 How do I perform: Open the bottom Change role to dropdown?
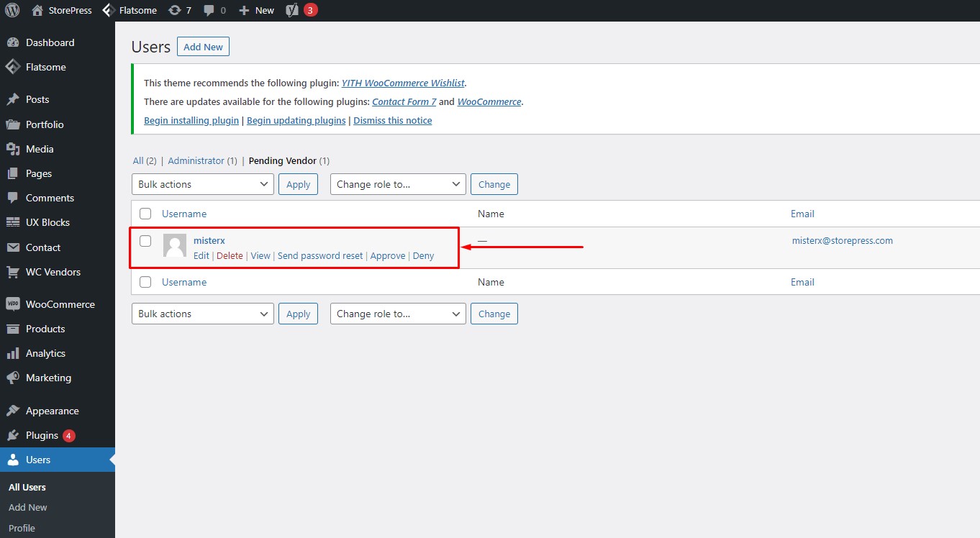coord(398,314)
